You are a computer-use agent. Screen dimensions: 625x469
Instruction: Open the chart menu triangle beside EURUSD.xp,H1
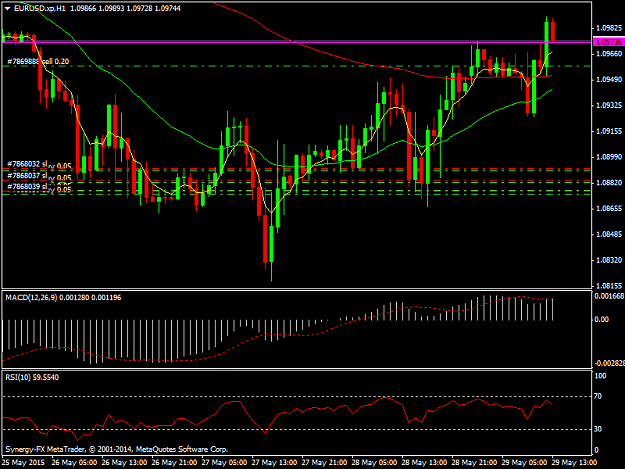(x=7, y=8)
